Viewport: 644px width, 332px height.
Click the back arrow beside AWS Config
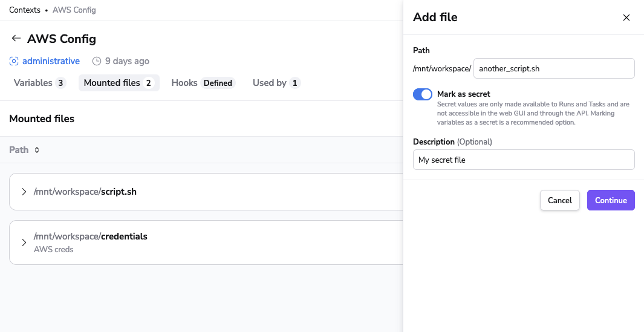(x=16, y=38)
